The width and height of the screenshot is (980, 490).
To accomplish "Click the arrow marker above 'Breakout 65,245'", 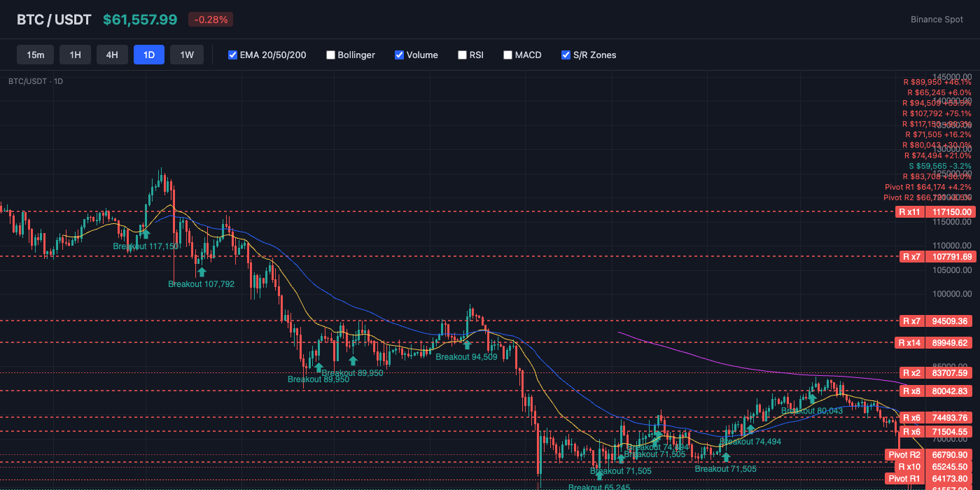I will [x=599, y=475].
